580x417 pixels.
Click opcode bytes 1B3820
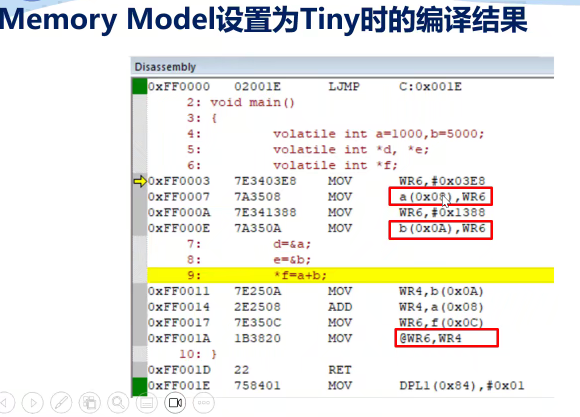[x=257, y=339]
